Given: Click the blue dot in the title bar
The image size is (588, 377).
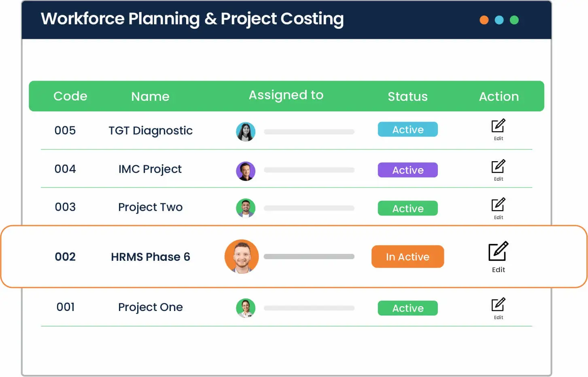Looking at the screenshot, I should pos(499,20).
